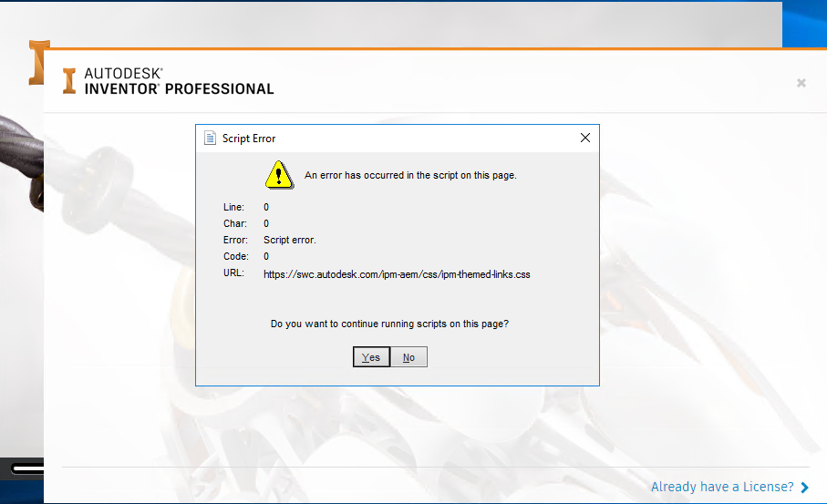Click the 'Script error.' error value

[x=290, y=240]
